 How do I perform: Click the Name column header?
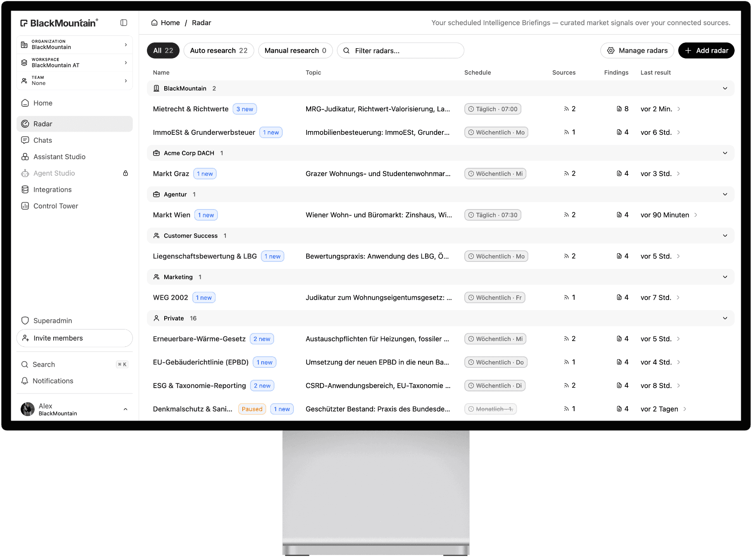[161, 73]
